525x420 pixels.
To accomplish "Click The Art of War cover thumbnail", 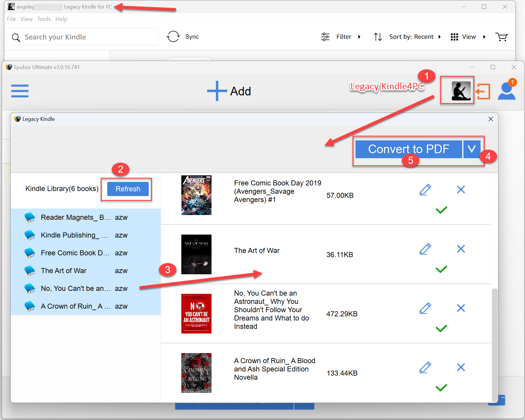I will 196,254.
